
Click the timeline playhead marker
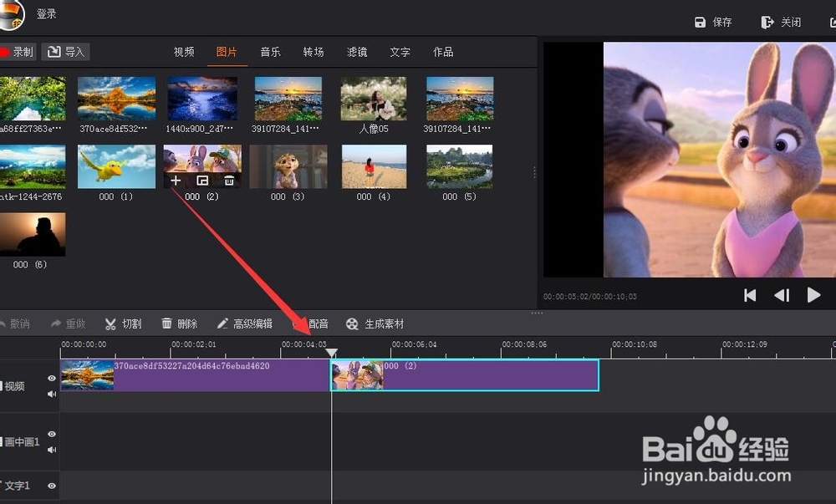(x=331, y=353)
